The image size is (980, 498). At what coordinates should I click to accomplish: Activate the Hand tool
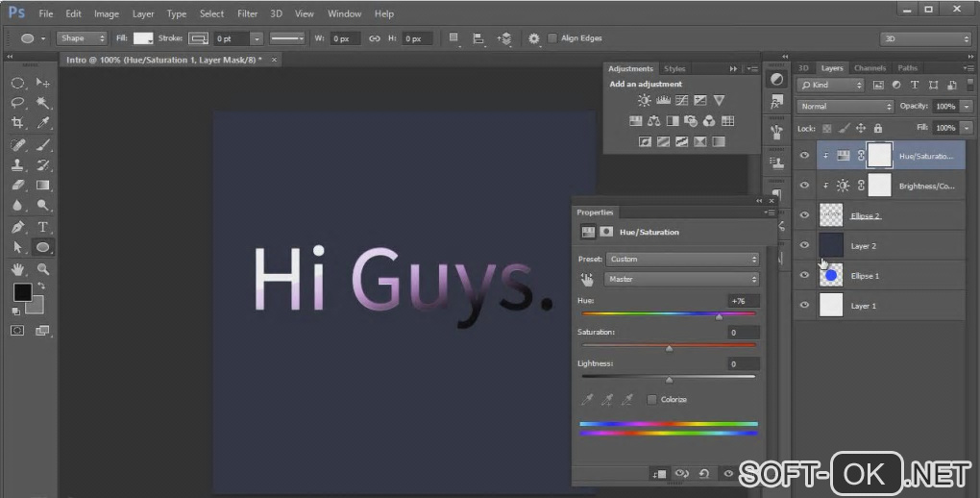pos(17,270)
